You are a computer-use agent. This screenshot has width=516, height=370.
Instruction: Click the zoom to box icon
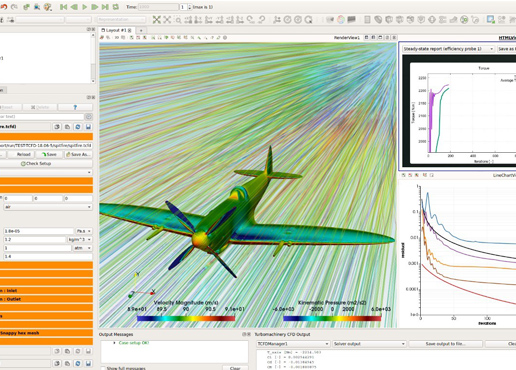pos(178,20)
